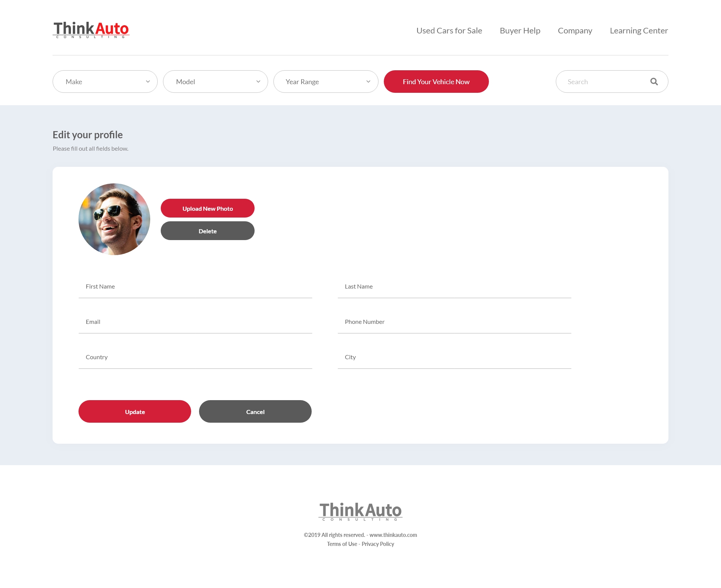The width and height of the screenshot is (721, 588).
Task: Go to Company menu item
Action: click(575, 30)
